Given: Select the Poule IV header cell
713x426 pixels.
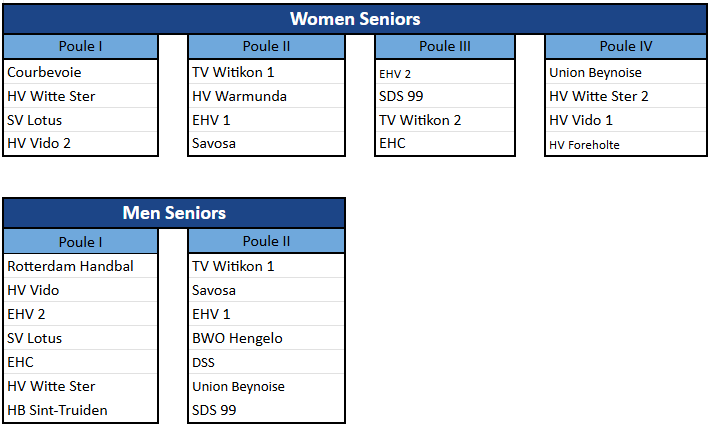Looking at the screenshot, I should (x=625, y=46).
